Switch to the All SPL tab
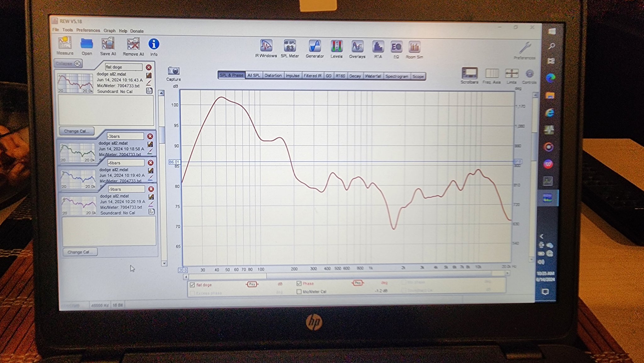 (253, 75)
